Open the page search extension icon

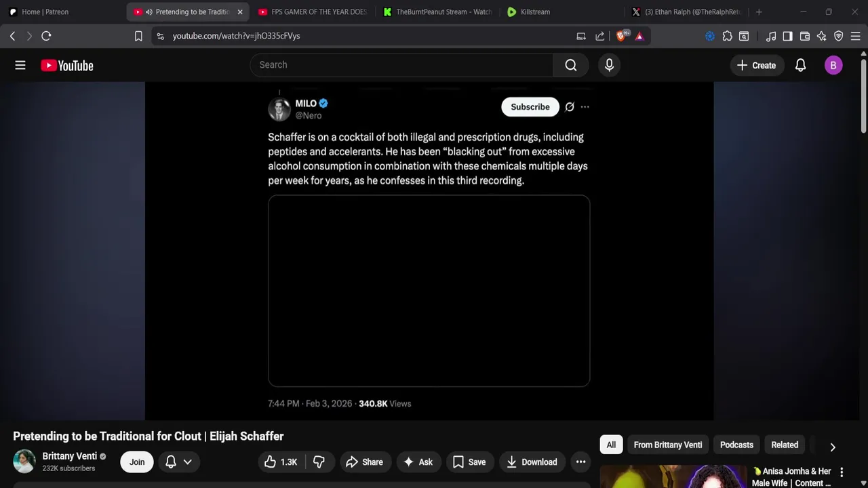tap(744, 36)
